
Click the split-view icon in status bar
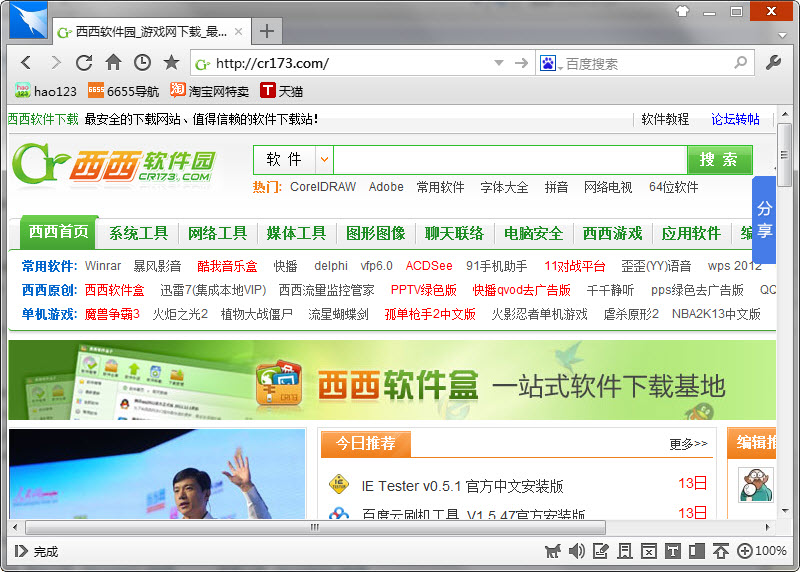coord(696,551)
